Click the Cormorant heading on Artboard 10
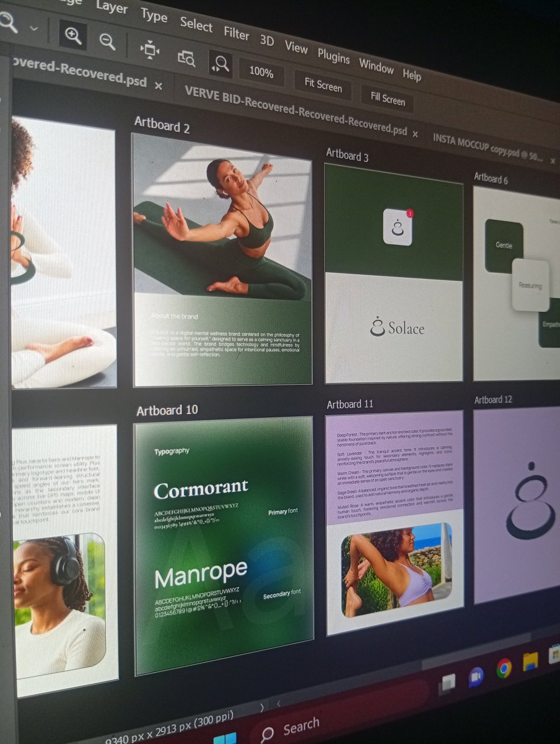 coord(201,489)
